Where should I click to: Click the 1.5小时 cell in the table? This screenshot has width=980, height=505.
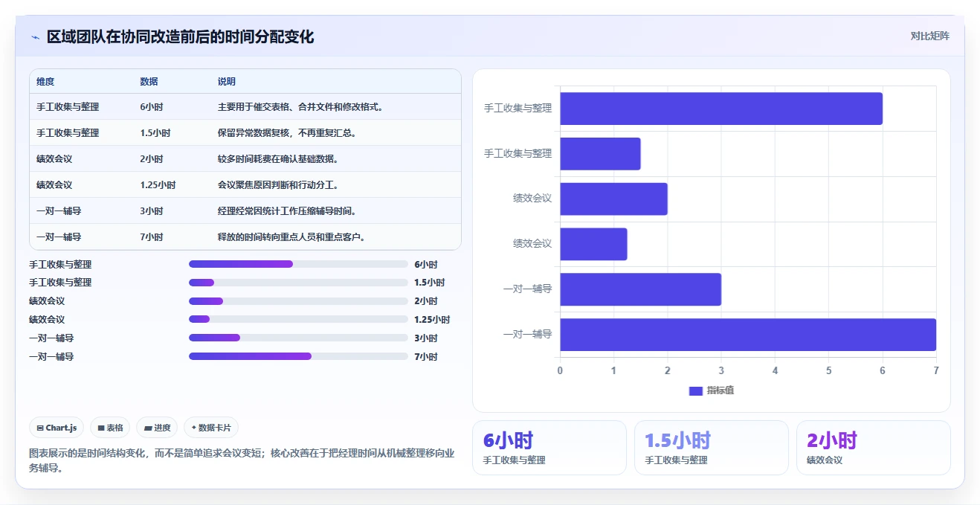(155, 133)
